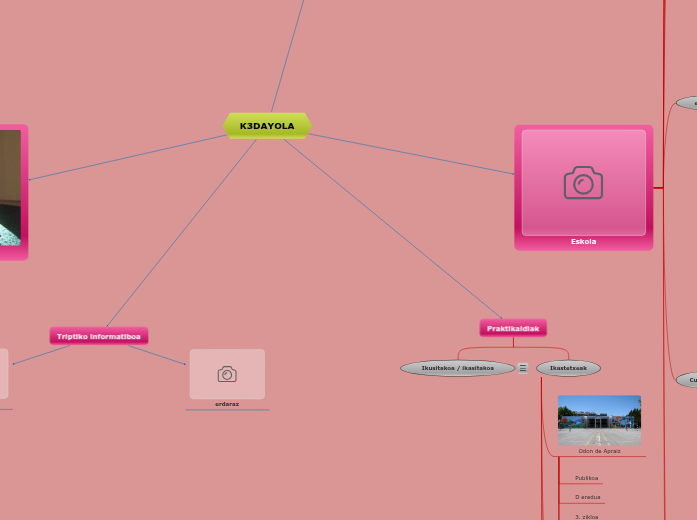Click the Ikusitakoa / ikasitakoa node

457,368
